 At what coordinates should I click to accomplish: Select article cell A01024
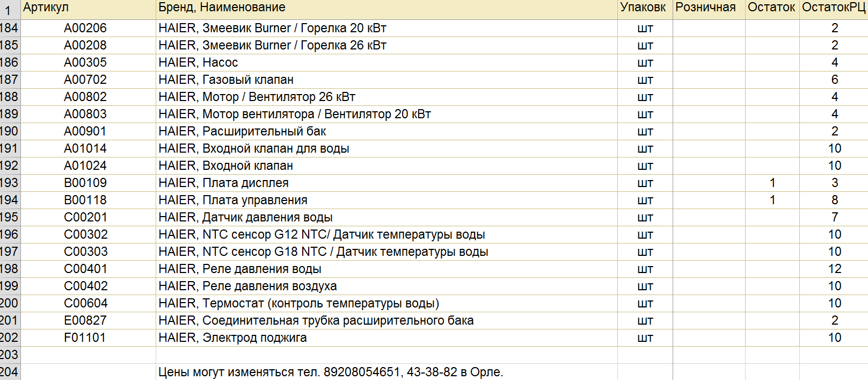click(88, 166)
